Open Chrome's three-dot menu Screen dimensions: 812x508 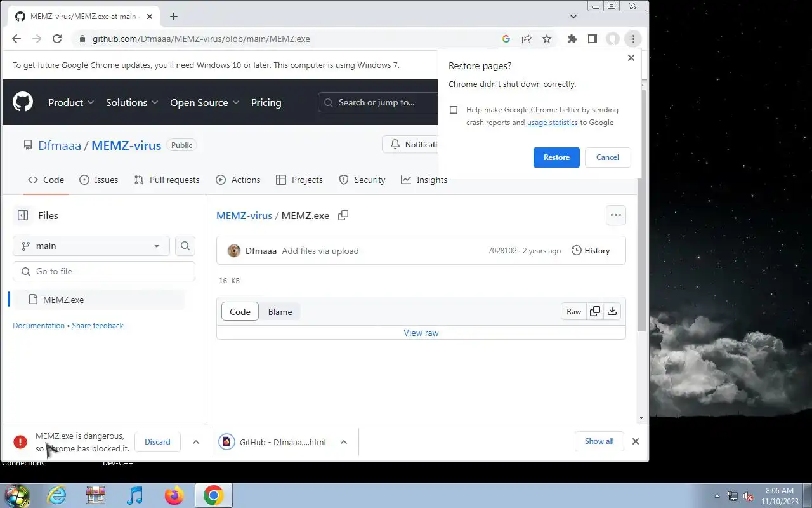click(633, 39)
